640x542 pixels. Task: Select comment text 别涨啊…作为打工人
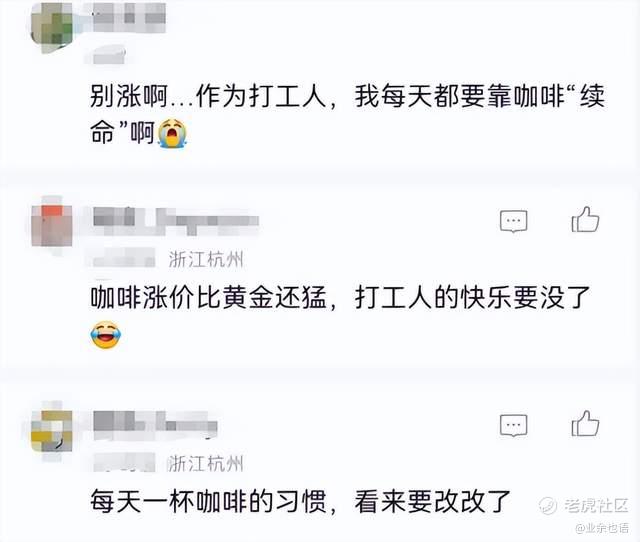208,97
